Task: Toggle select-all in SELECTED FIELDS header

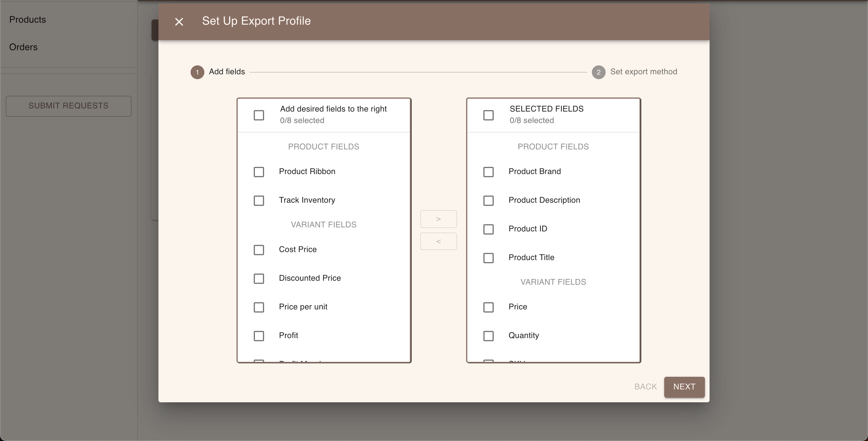Action: click(x=488, y=115)
